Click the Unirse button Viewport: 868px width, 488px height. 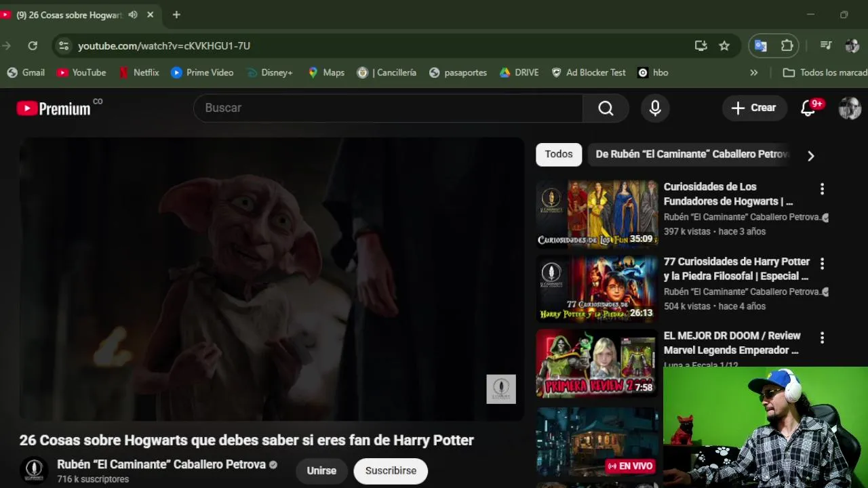[x=321, y=470]
